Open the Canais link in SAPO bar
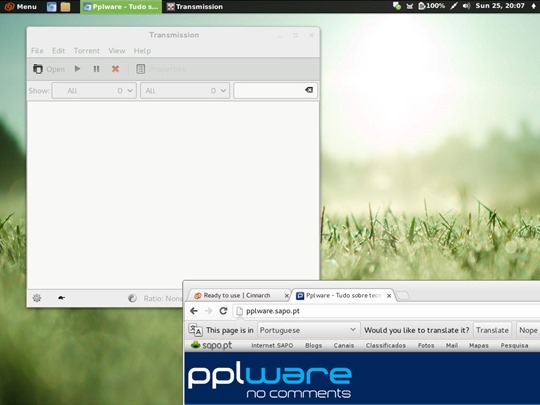The width and height of the screenshot is (540, 405). 344,345
